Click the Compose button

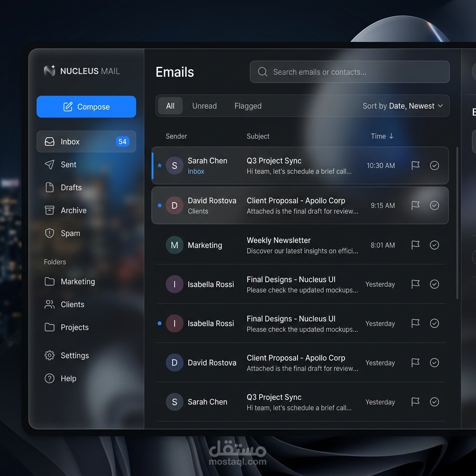(x=86, y=106)
